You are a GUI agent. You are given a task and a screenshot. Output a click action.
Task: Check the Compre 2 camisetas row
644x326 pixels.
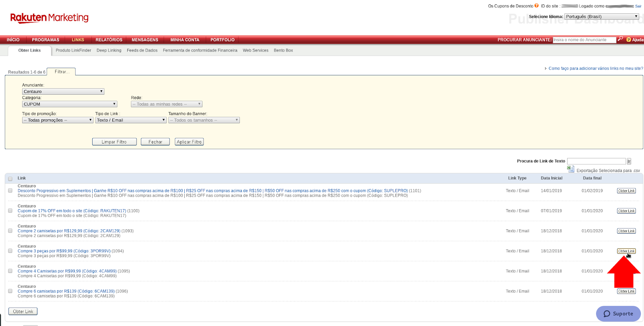click(10, 231)
